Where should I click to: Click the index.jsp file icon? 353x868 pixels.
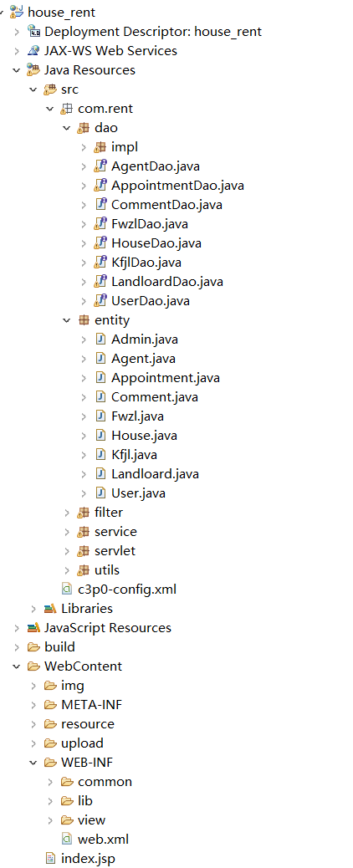pyautogui.click(x=50, y=859)
